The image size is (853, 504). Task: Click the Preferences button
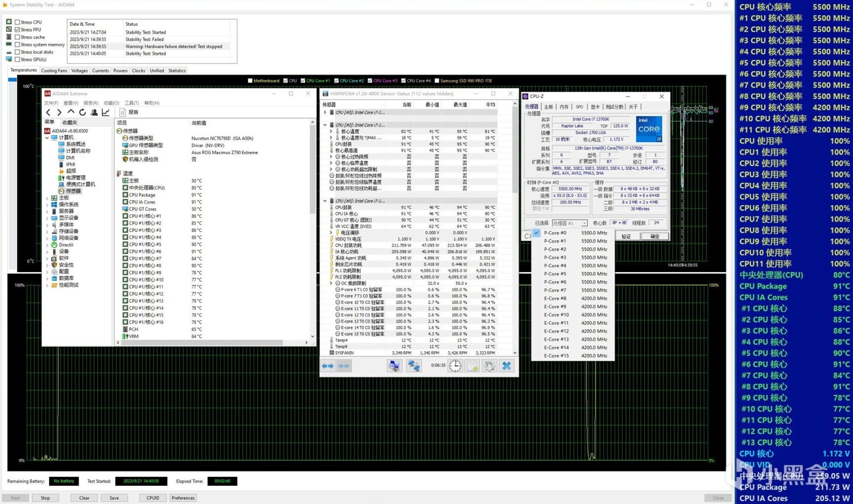(183, 498)
